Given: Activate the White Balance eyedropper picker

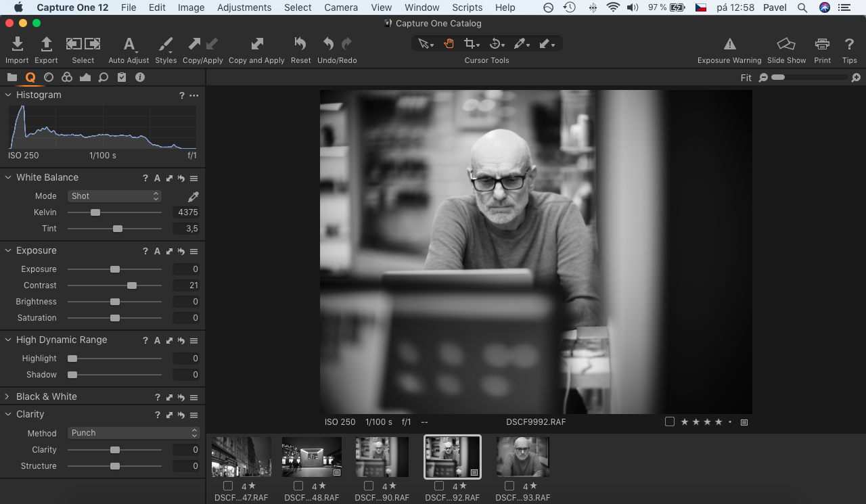Looking at the screenshot, I should coord(193,196).
